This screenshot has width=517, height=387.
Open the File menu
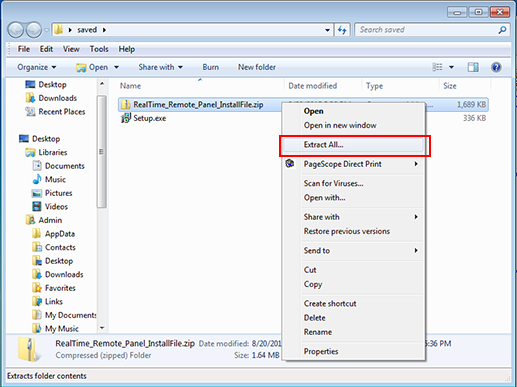point(24,49)
